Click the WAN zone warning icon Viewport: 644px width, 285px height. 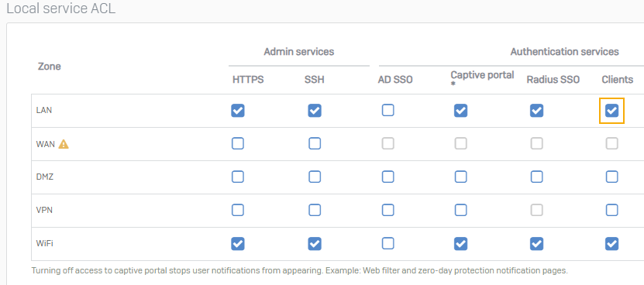(x=64, y=144)
